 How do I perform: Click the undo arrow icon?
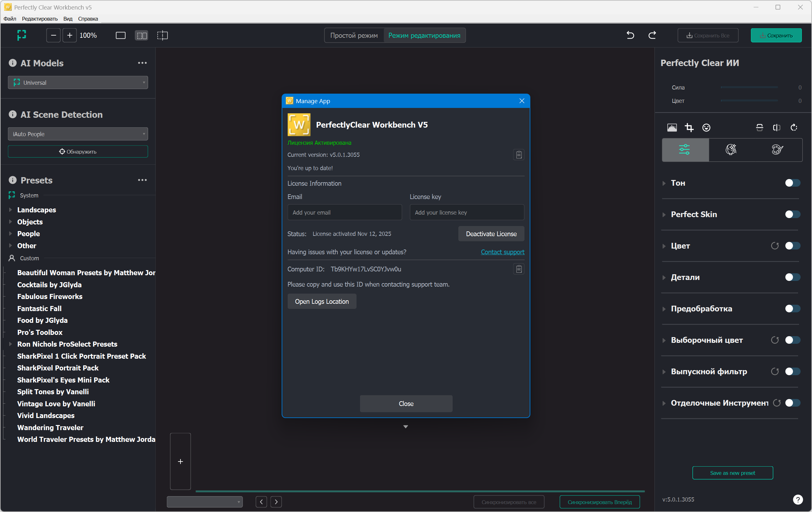(630, 35)
